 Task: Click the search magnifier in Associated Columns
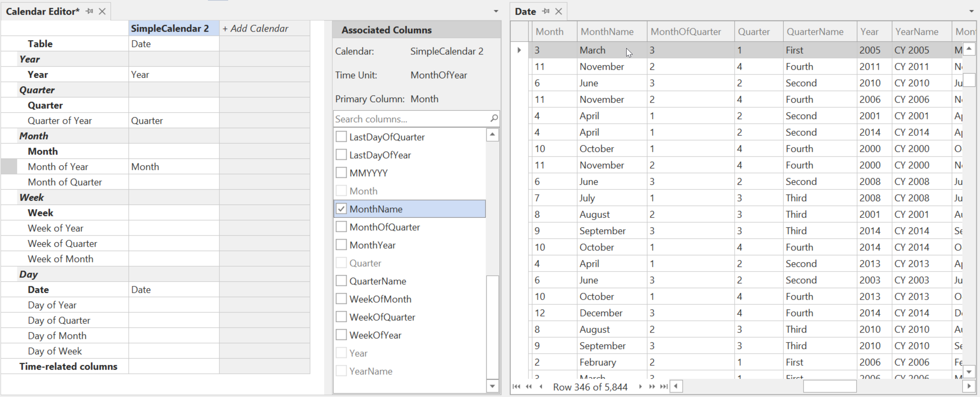[493, 119]
